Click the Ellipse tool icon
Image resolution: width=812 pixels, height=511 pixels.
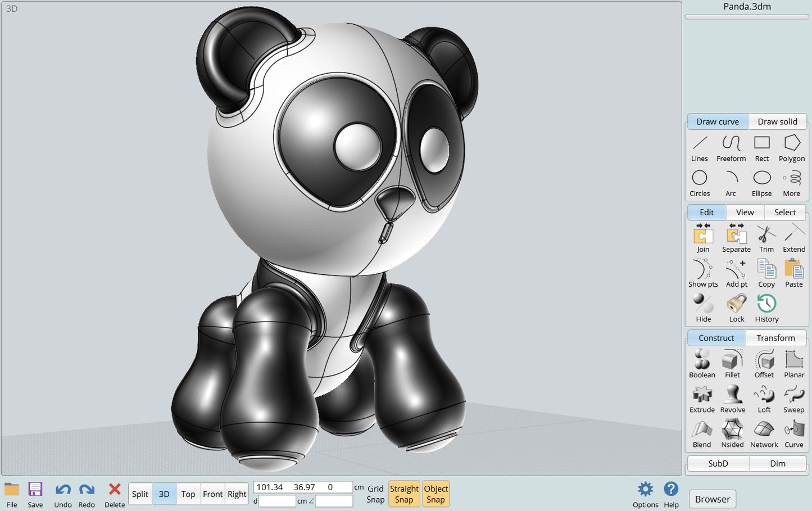pos(761,183)
